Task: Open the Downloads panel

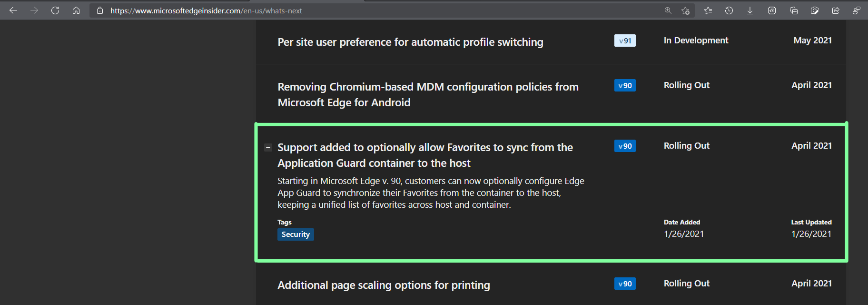Action: (750, 10)
